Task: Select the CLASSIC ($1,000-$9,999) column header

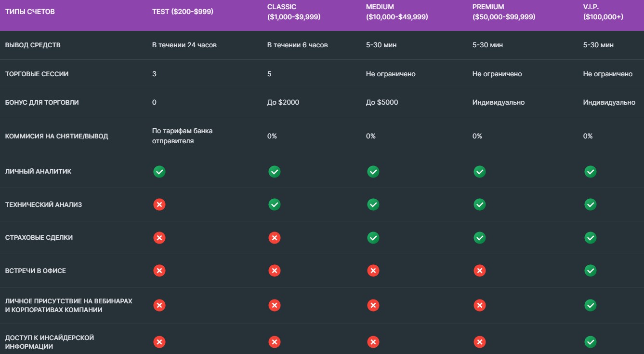Action: pos(294,12)
